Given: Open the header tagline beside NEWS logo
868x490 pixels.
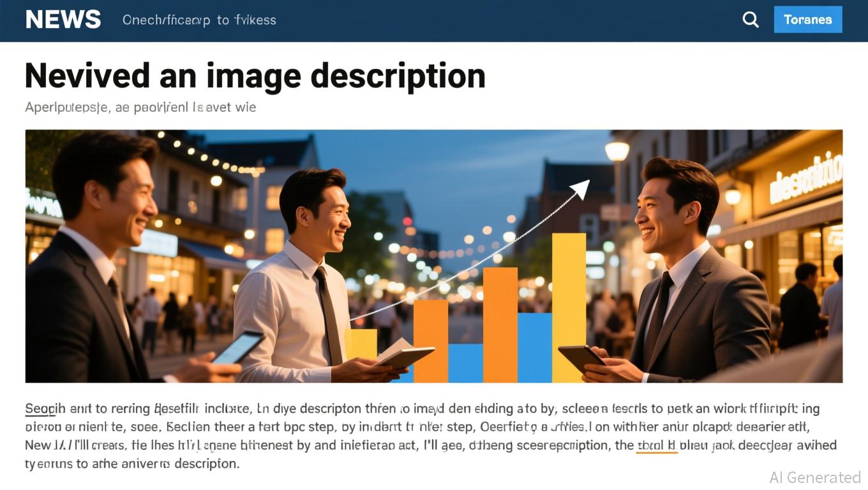Looking at the screenshot, I should pyautogui.click(x=199, y=20).
